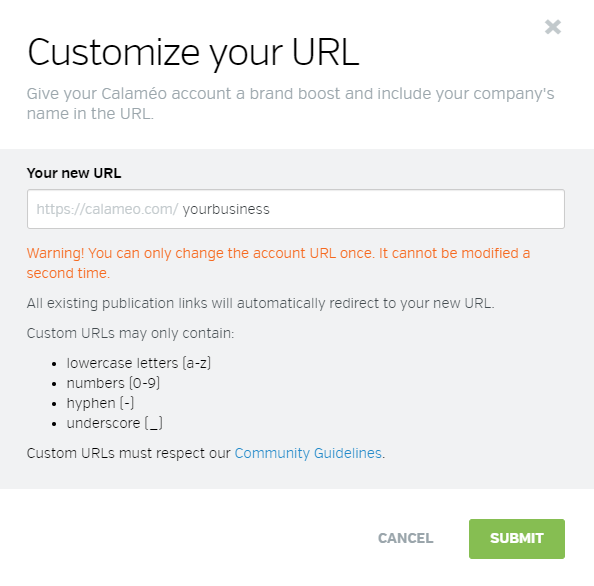Image resolution: width=594 pixels, height=586 pixels.
Task: Select the 'underscore (_)' list item
Action: (114, 423)
